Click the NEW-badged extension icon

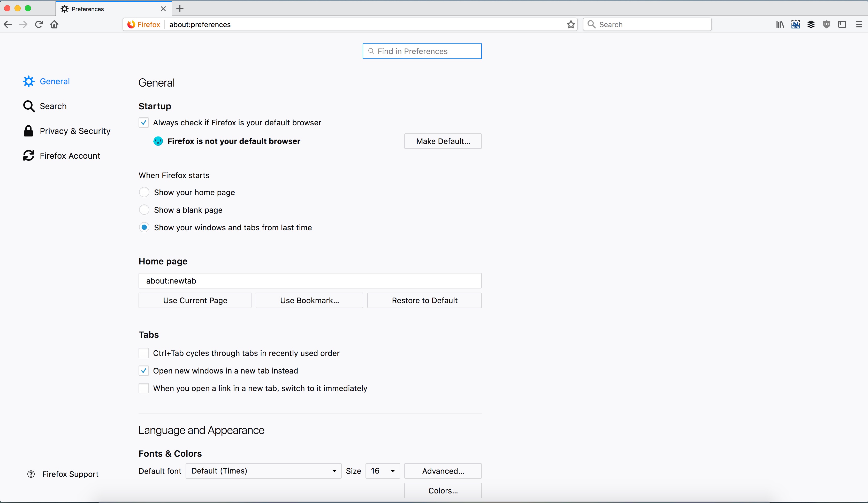coord(796,25)
